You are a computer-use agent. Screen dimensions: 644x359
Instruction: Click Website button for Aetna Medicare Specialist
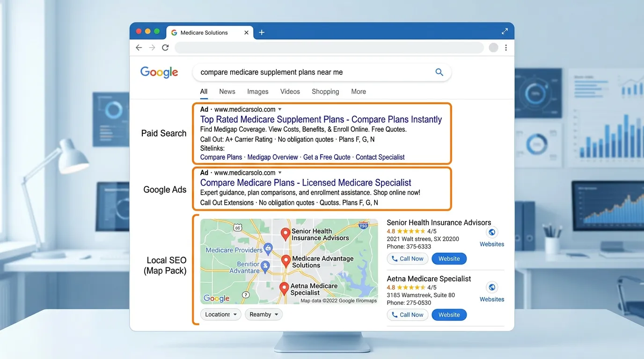[449, 315]
